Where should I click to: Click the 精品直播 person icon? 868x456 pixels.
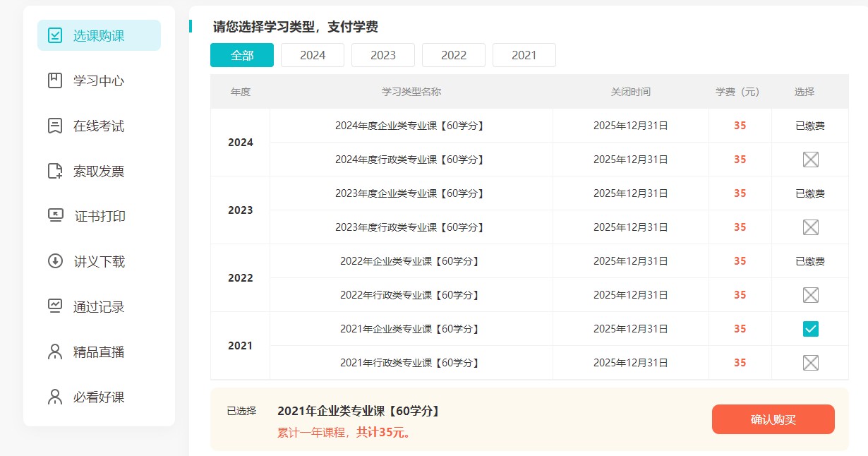(x=55, y=352)
